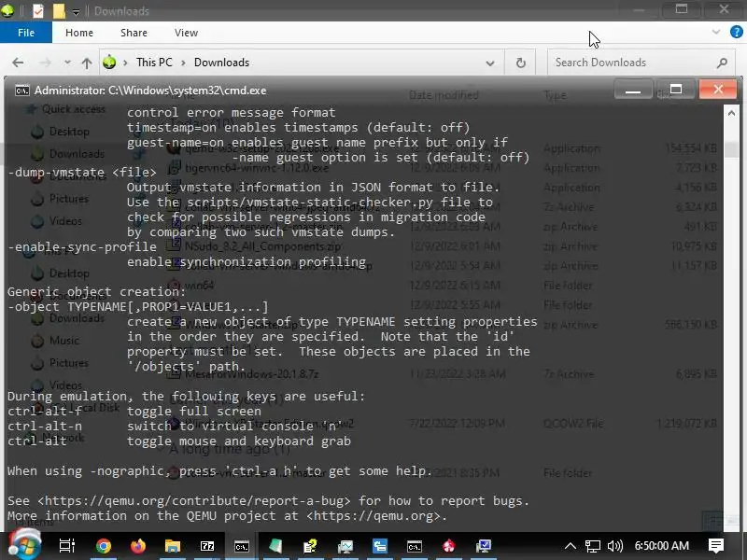Click the cmd scrollbar up arrow
This screenshot has height=560, width=747.
731,113
